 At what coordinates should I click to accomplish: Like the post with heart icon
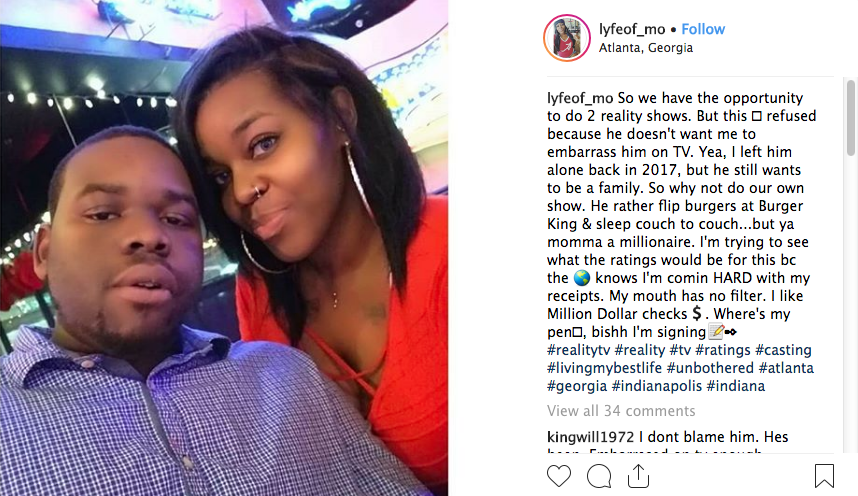[559, 476]
